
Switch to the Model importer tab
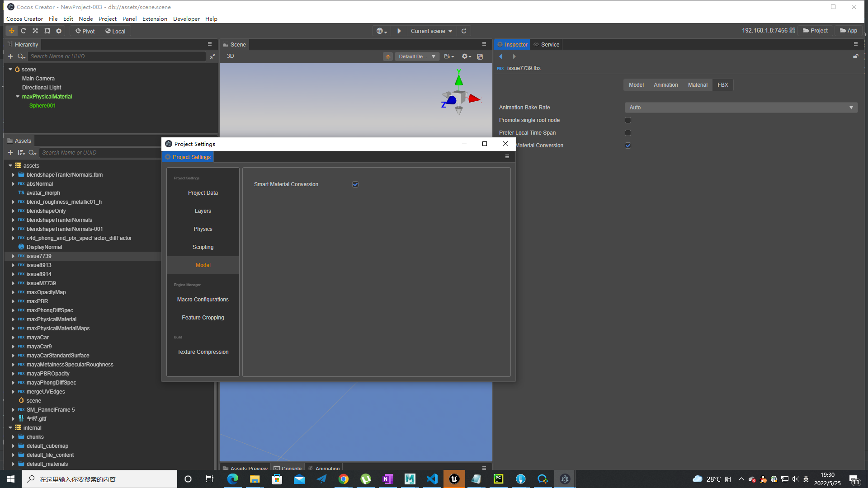(636, 85)
